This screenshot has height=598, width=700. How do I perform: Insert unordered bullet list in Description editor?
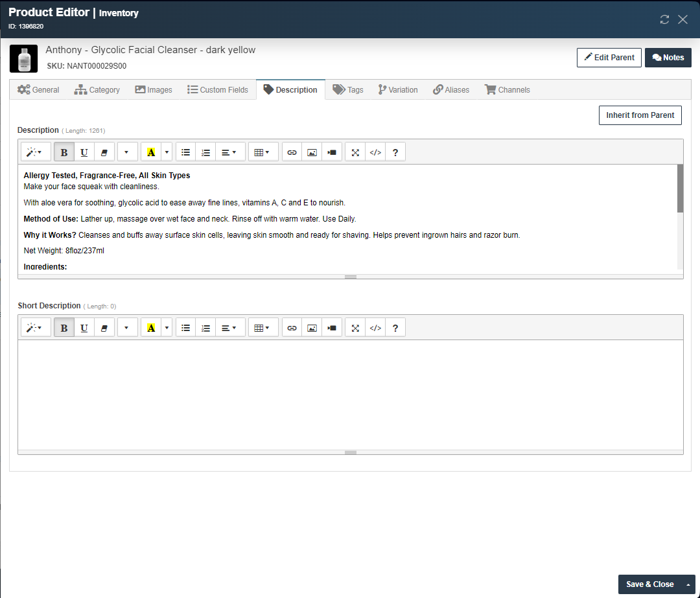pos(186,152)
